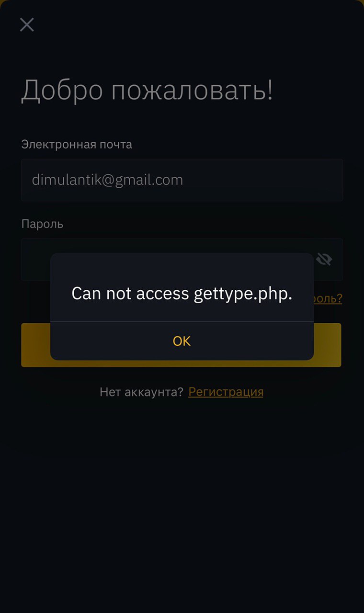This screenshot has height=613, width=364.
Task: Click the left visible part of yellow button
Action: click(35, 345)
